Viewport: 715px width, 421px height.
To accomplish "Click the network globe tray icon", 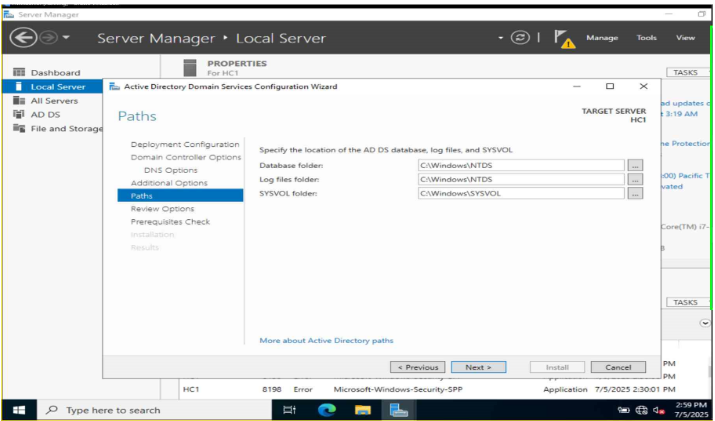I will pos(642,410).
